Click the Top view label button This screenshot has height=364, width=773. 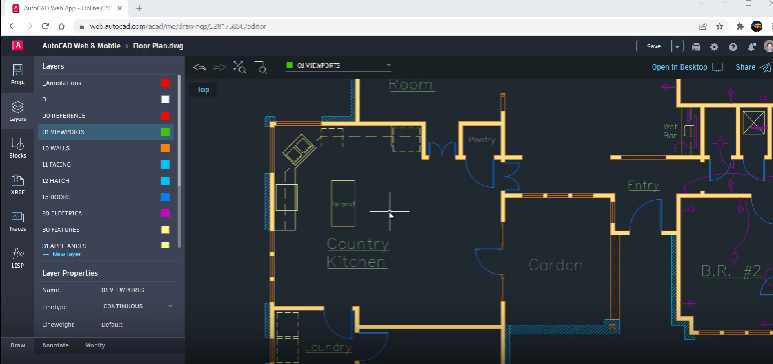203,89
